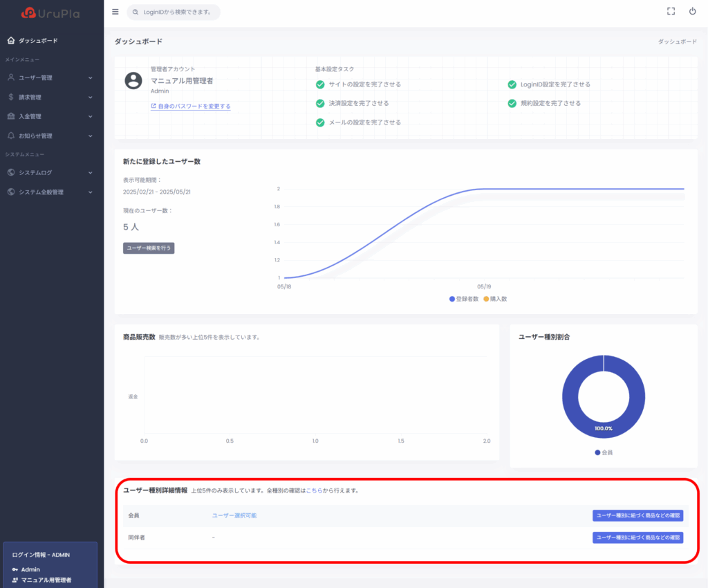Click 規約設定を完了させる task text
The height and width of the screenshot is (588, 708).
[550, 104]
